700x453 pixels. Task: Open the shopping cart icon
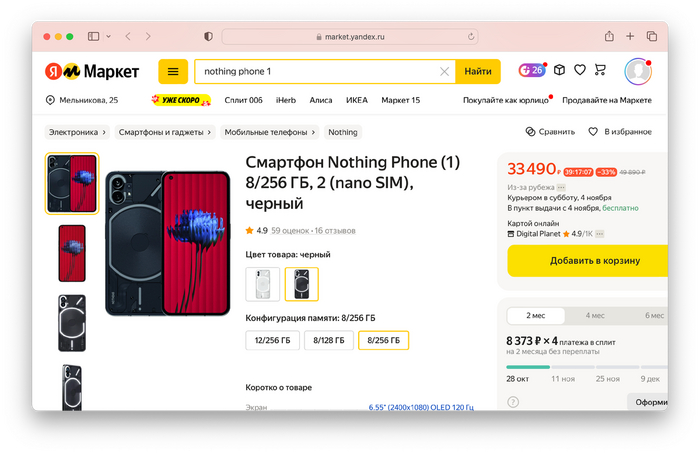[x=600, y=70]
